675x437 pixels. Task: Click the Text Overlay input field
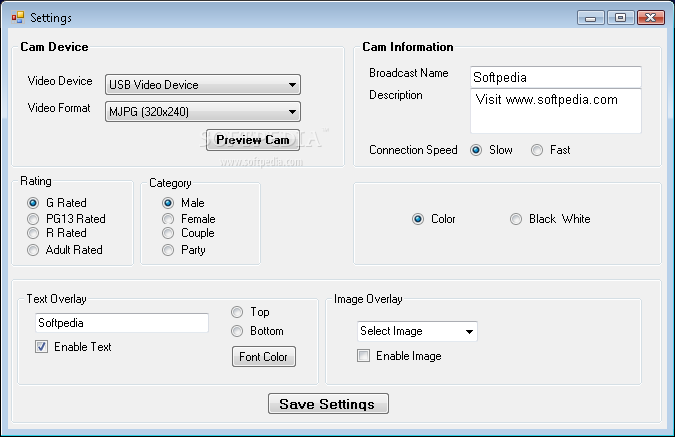point(122,323)
